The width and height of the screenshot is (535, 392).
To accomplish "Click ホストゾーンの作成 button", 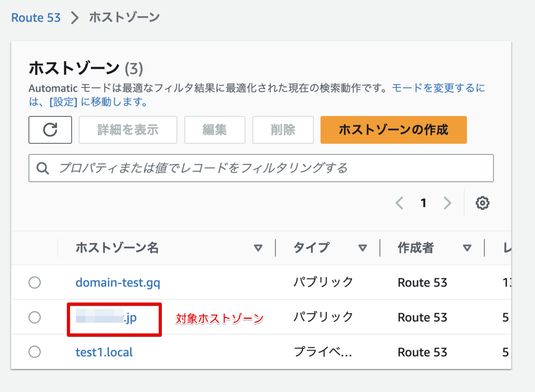I will (x=393, y=130).
